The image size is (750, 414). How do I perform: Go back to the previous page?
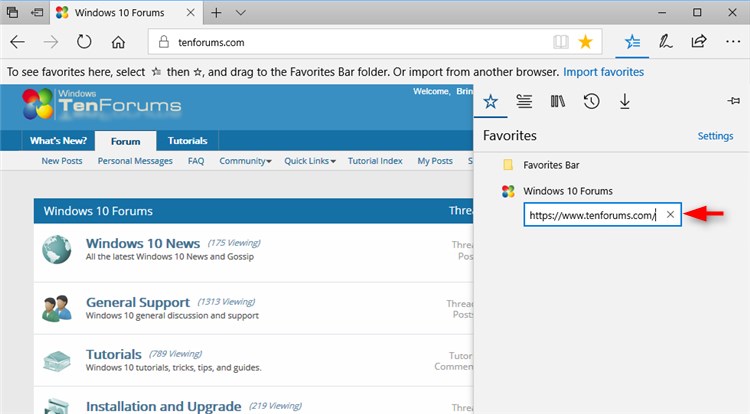pyautogui.click(x=17, y=42)
